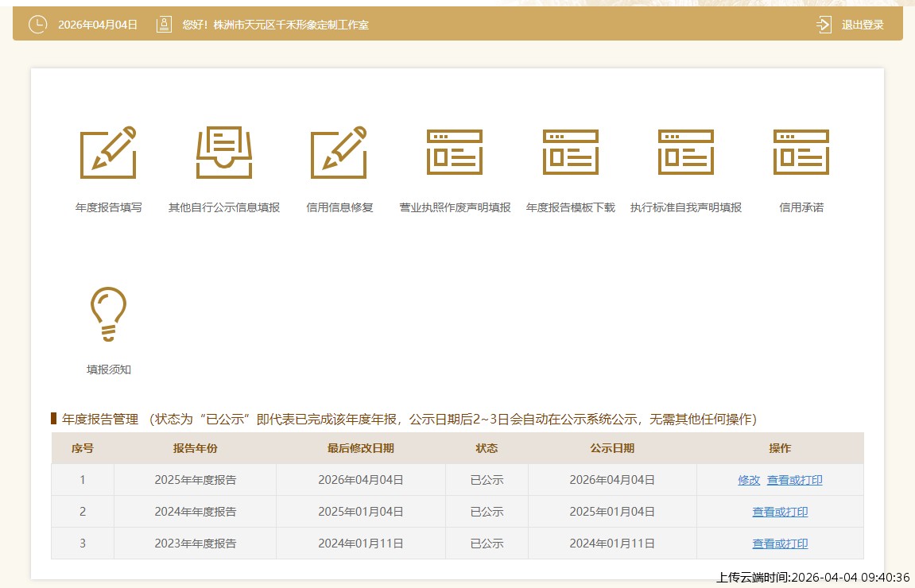The width and height of the screenshot is (915, 588).
Task: Click the 信用承诺 text label
Action: (801, 207)
